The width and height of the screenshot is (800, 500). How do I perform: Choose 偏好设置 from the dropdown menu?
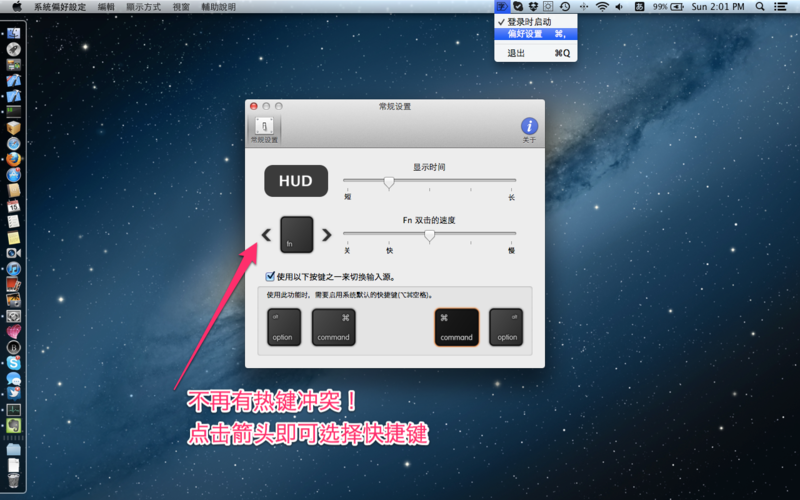pyautogui.click(x=525, y=33)
